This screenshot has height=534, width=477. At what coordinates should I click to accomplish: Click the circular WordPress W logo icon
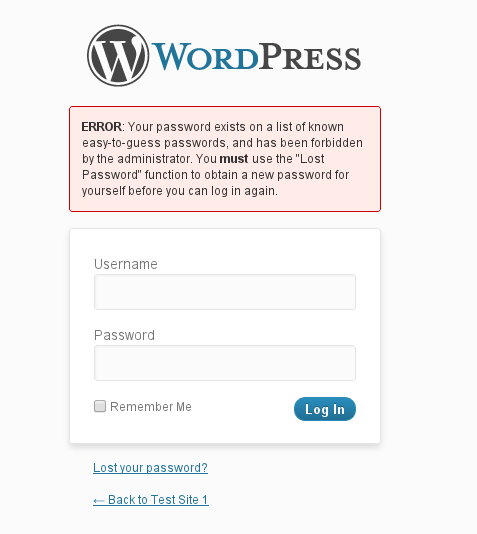pos(118,56)
